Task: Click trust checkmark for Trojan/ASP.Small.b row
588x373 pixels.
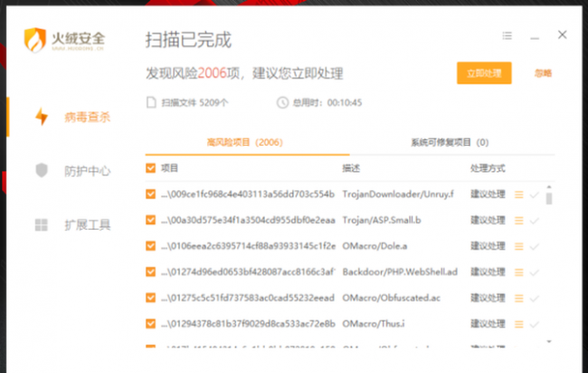Action: [x=534, y=220]
